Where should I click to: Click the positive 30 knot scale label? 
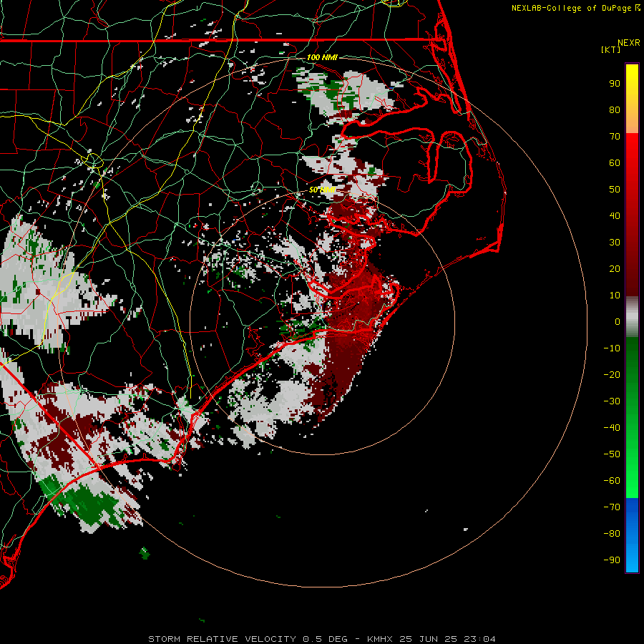pos(615,243)
